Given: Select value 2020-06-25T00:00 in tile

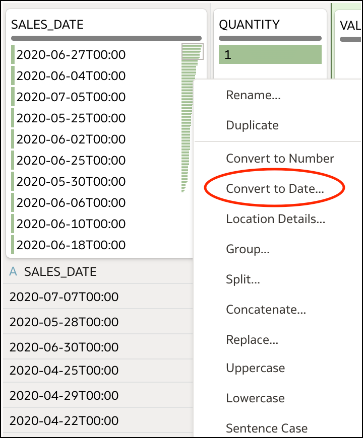Looking at the screenshot, I should click(71, 160).
